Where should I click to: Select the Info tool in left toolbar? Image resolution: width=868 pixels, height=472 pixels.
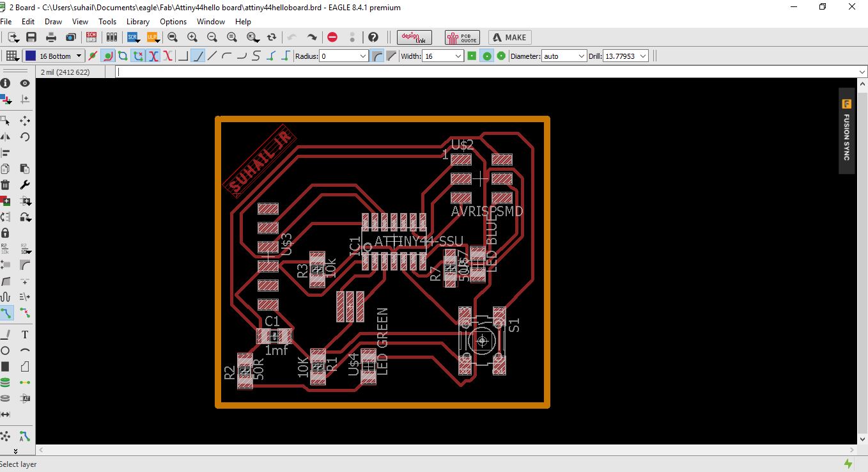coord(5,83)
